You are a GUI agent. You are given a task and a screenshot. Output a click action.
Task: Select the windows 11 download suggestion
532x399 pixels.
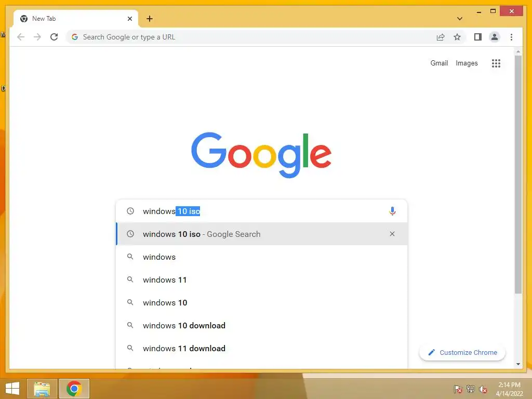pyautogui.click(x=262, y=348)
